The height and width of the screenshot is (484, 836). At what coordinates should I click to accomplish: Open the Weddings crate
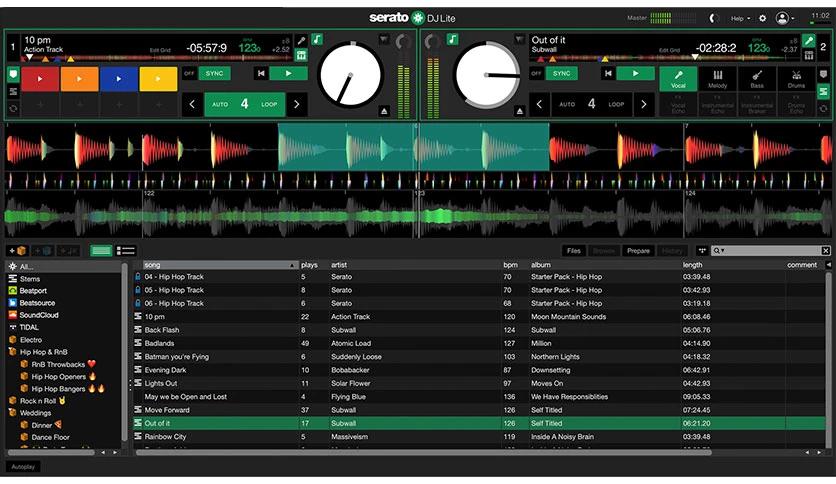[x=35, y=413]
